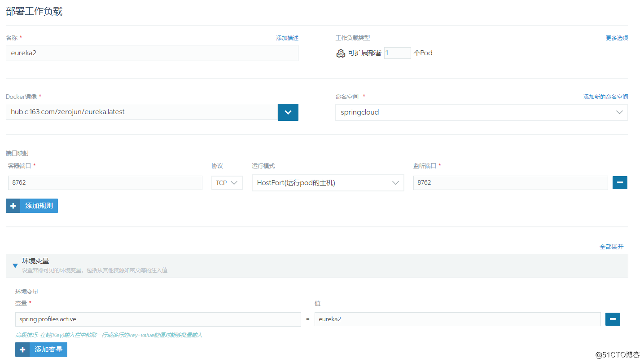Focus the name field containing eureka2
This screenshot has width=644, height=363.
152,53
